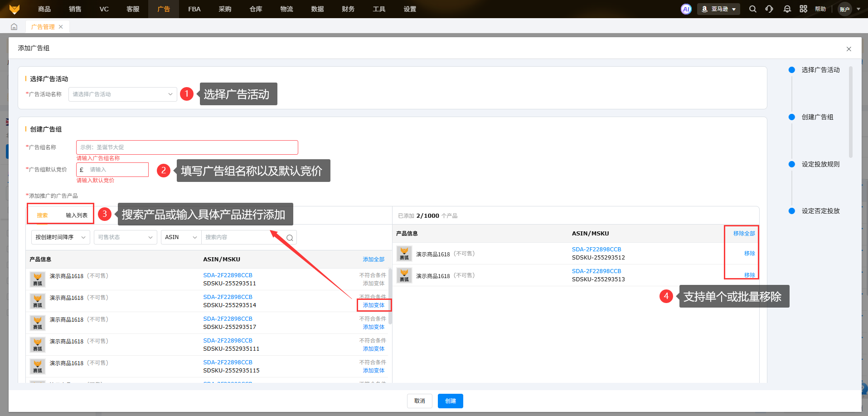Open the 物流 menu
The width and height of the screenshot is (868, 416).
pyautogui.click(x=286, y=9)
